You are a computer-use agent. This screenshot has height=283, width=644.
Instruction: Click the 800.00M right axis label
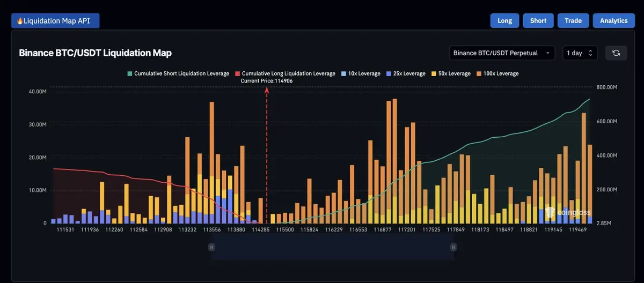(x=607, y=87)
